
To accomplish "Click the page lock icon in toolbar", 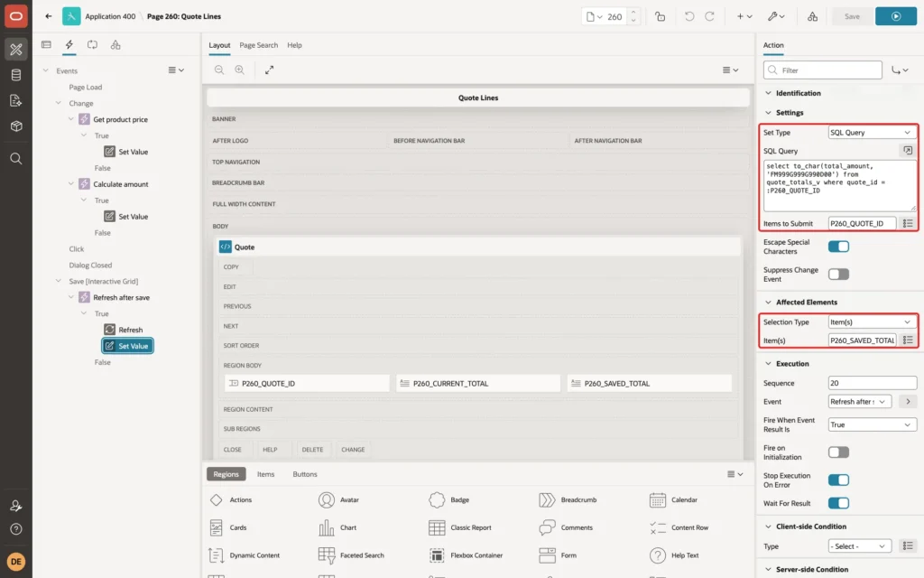I will 660,16.
